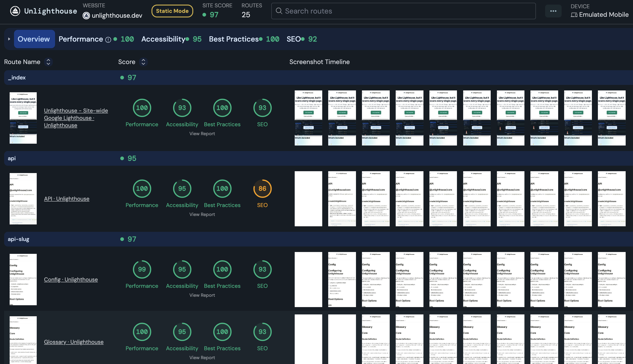Click View Report for the API route
This screenshot has height=364, width=633.
tap(202, 214)
